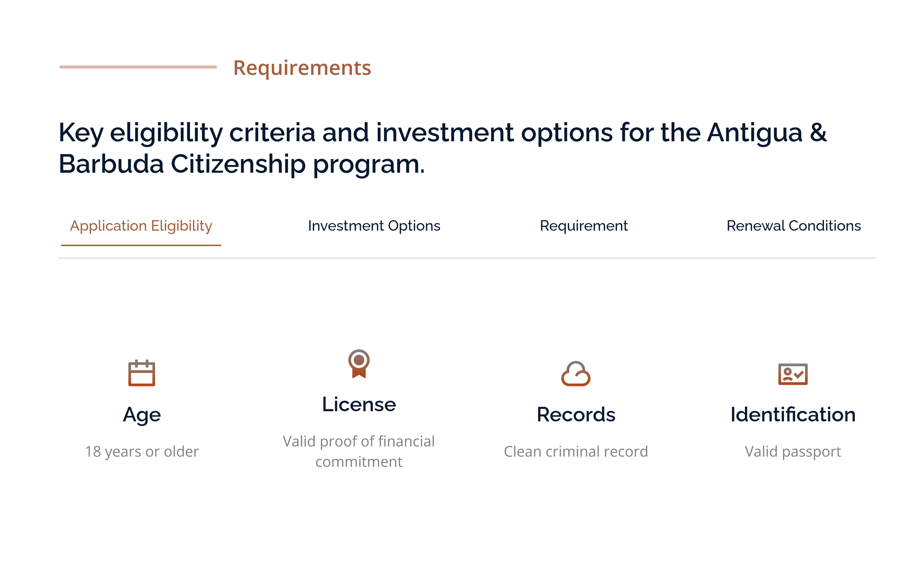
Task: Click the cloud icon above Records
Action: 576,373
